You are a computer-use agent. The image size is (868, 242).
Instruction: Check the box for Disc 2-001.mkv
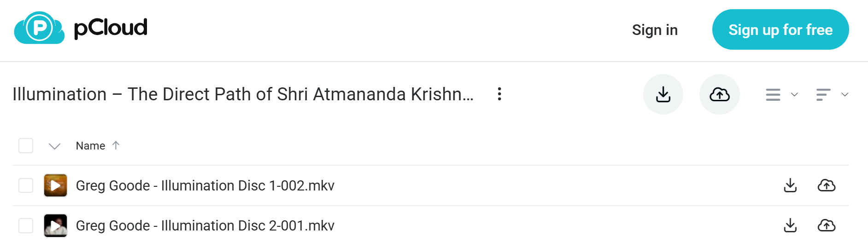(x=26, y=226)
